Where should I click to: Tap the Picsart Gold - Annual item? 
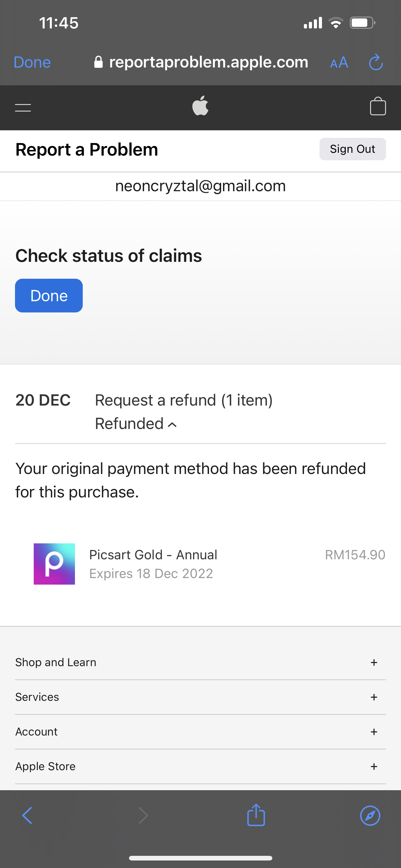(153, 555)
